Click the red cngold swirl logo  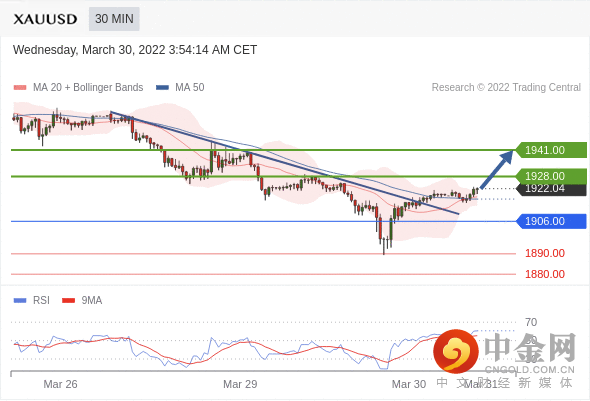tap(456, 351)
